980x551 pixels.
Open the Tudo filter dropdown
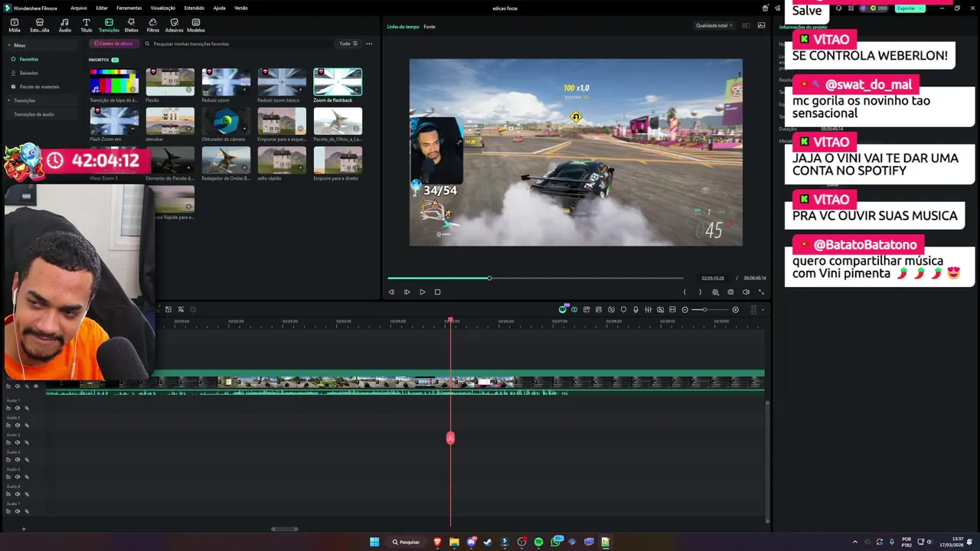click(x=348, y=44)
